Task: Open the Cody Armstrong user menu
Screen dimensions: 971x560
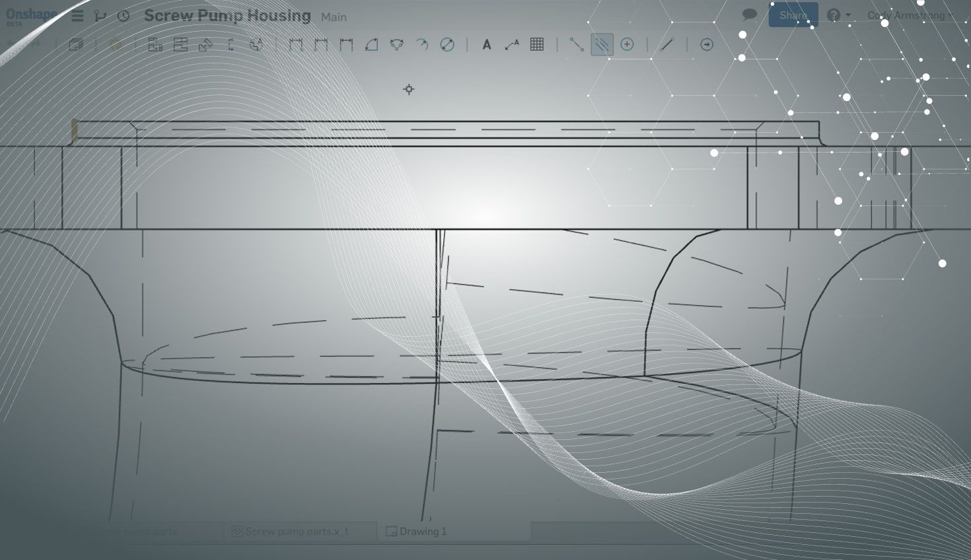Action: (910, 15)
